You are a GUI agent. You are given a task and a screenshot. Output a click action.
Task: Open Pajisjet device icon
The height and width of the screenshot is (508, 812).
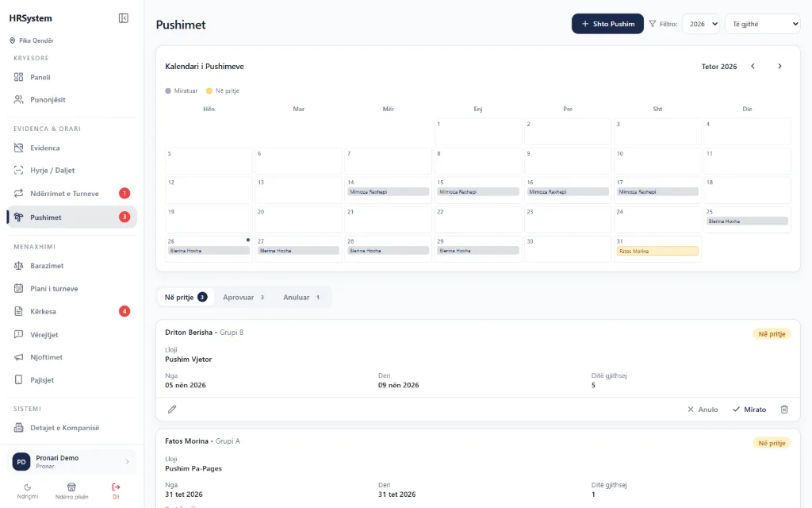click(19, 379)
